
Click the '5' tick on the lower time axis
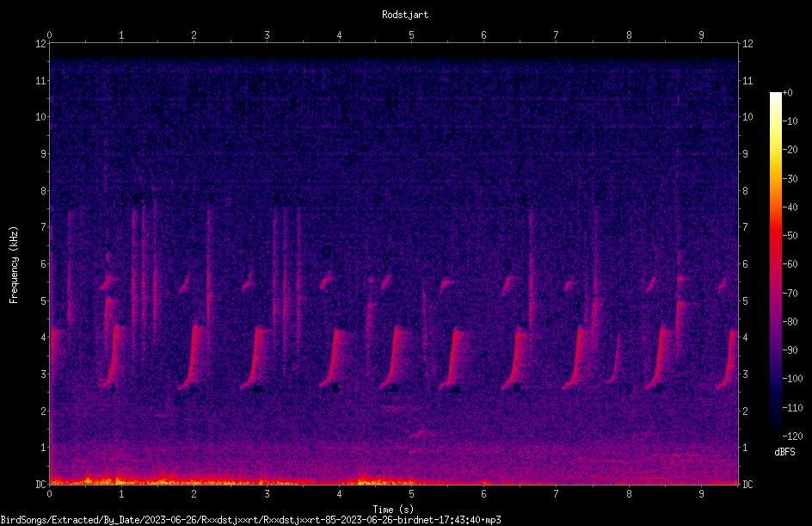412,494
